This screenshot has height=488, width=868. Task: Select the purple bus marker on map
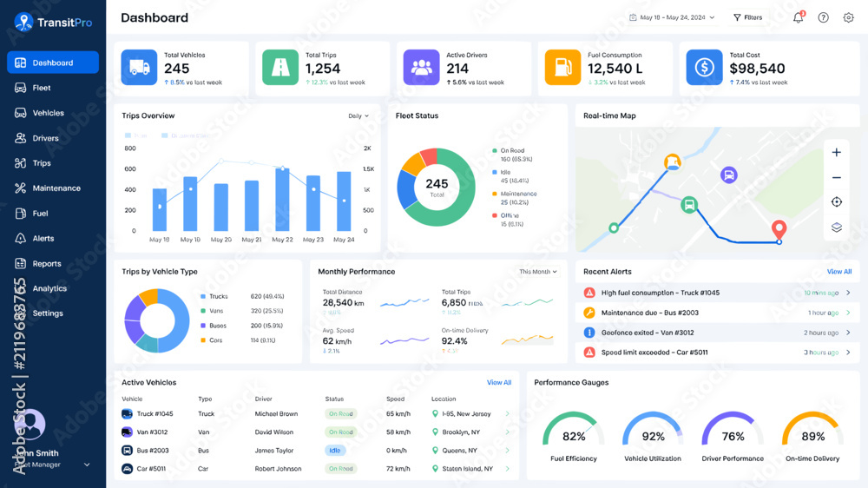click(x=728, y=175)
